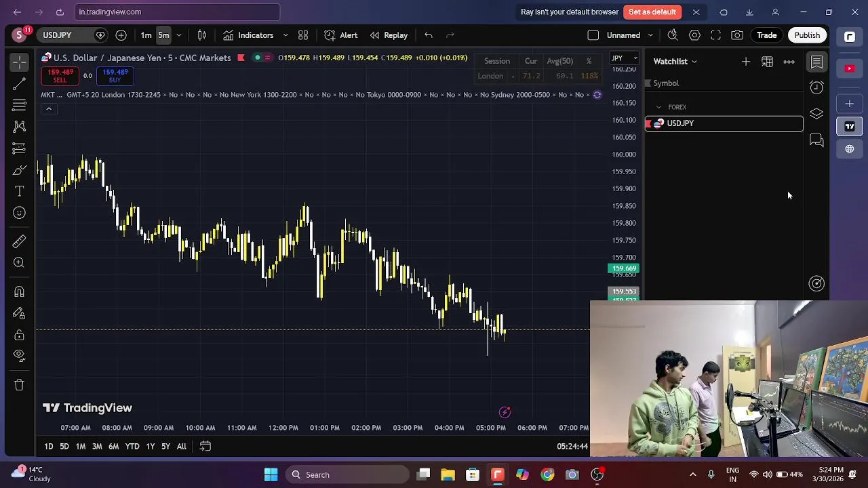Viewport: 868px width, 488px height.
Task: Select the ruler measure tool
Action: pyautogui.click(x=19, y=241)
